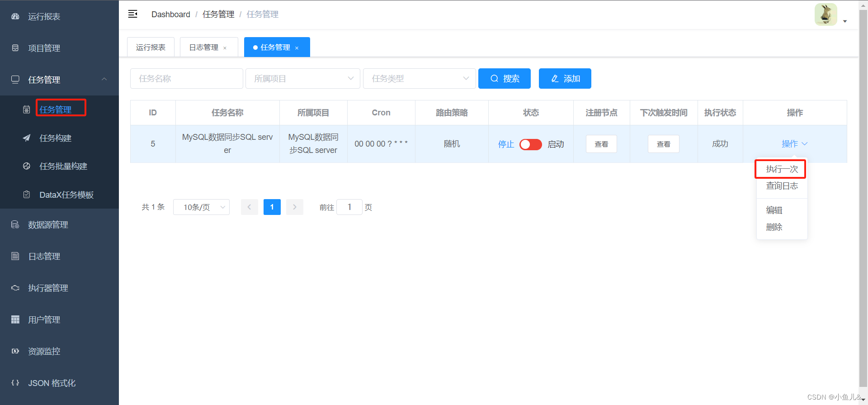Open the 操作 dropdown in task row
Image resolution: width=868 pixels, height=405 pixels.
pos(794,144)
